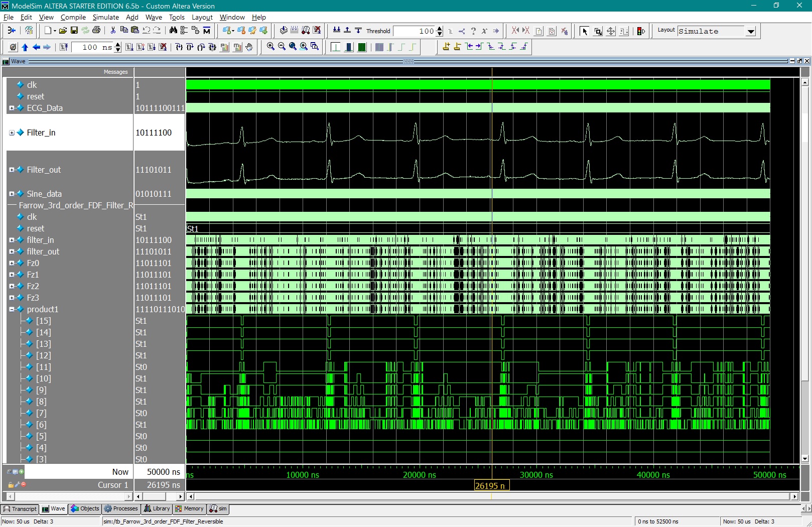Viewport: 812px width, 527px height.
Task: Toggle the lock icon for Cursor 1
Action: (x=11, y=485)
